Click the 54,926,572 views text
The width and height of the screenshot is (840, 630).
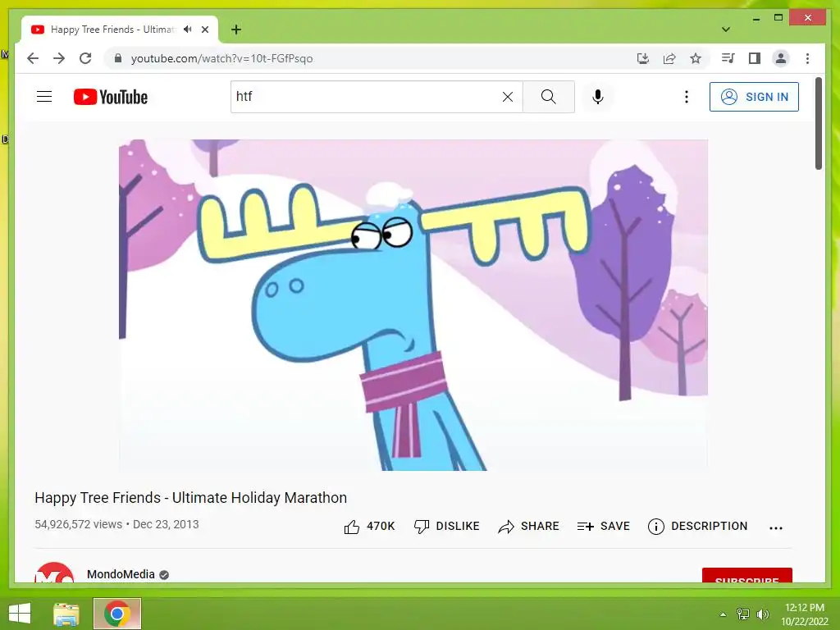pyautogui.click(x=78, y=524)
